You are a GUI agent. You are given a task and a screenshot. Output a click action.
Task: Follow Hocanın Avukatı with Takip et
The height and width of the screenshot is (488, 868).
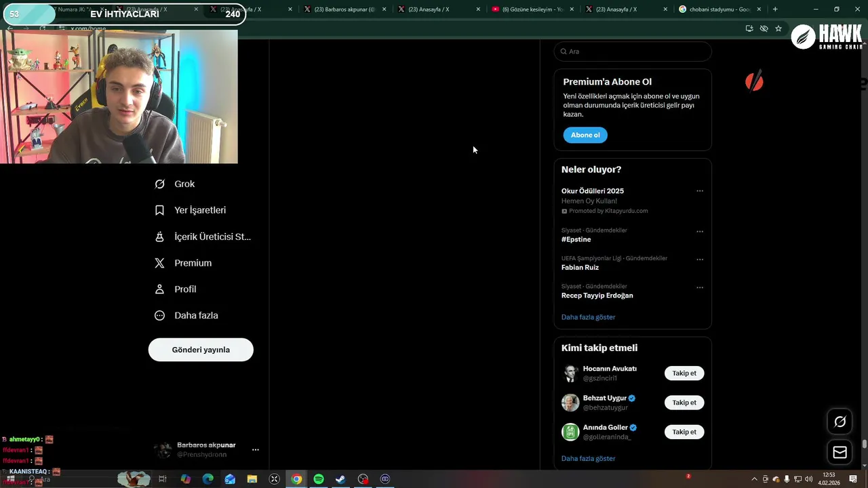point(684,373)
